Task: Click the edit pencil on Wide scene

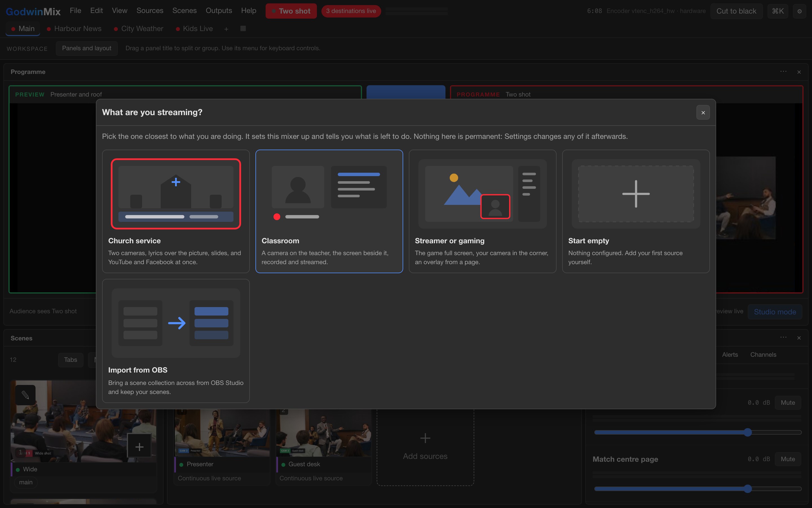Action: point(25,395)
